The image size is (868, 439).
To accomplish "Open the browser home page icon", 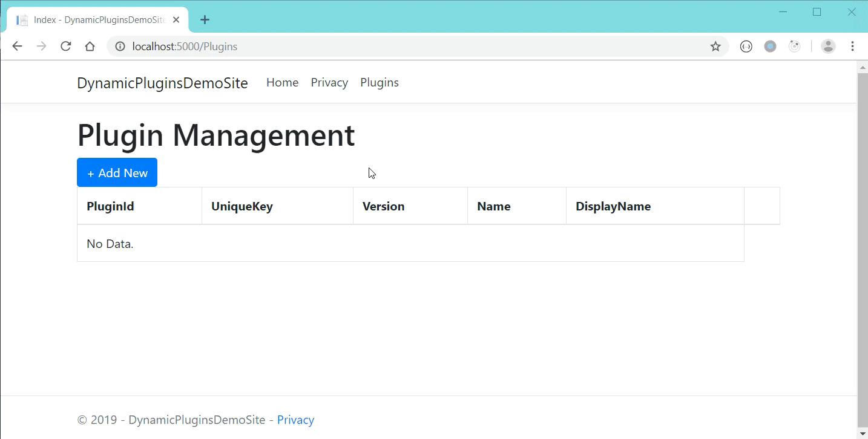I will pyautogui.click(x=90, y=47).
